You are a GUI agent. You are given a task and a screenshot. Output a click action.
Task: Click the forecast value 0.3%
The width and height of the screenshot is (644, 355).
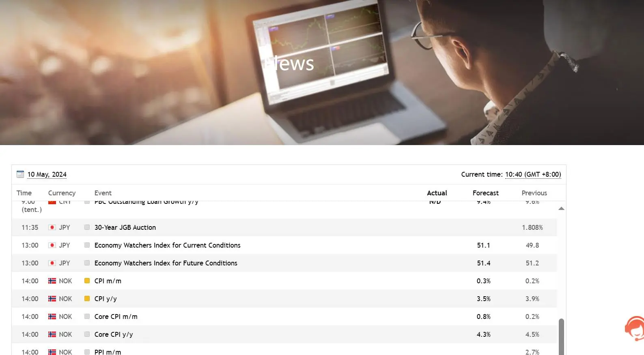[484, 281]
